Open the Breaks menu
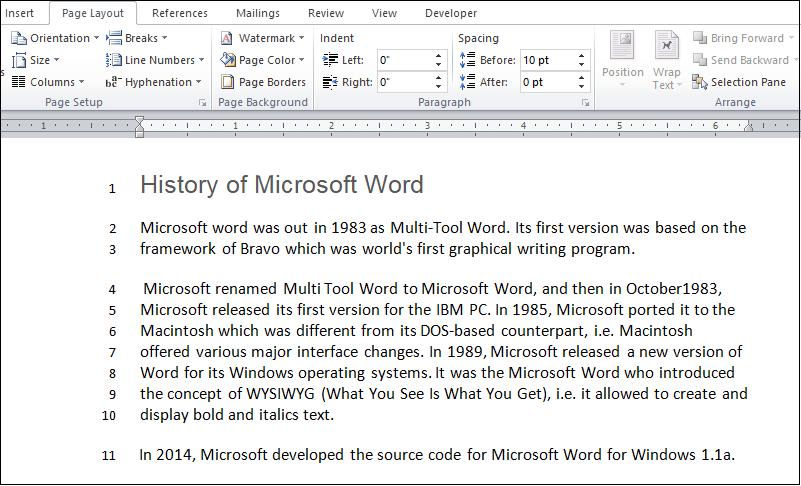This screenshot has width=801, height=486. coord(136,38)
